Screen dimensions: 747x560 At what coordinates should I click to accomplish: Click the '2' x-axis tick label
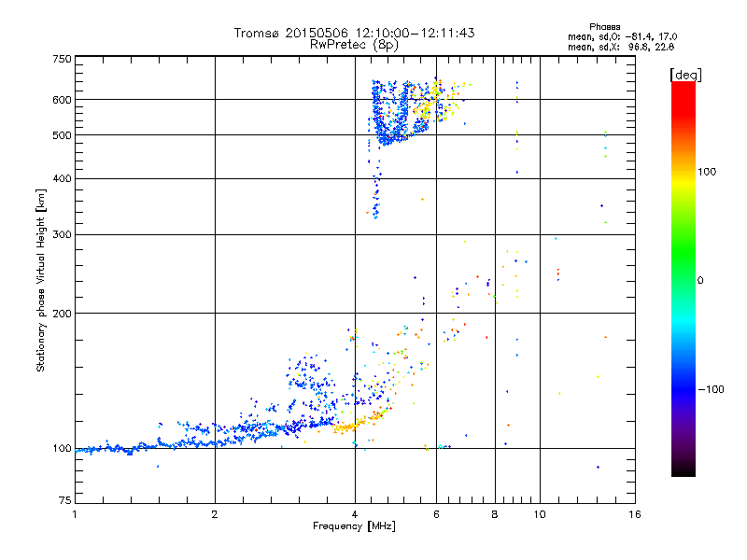(215, 514)
